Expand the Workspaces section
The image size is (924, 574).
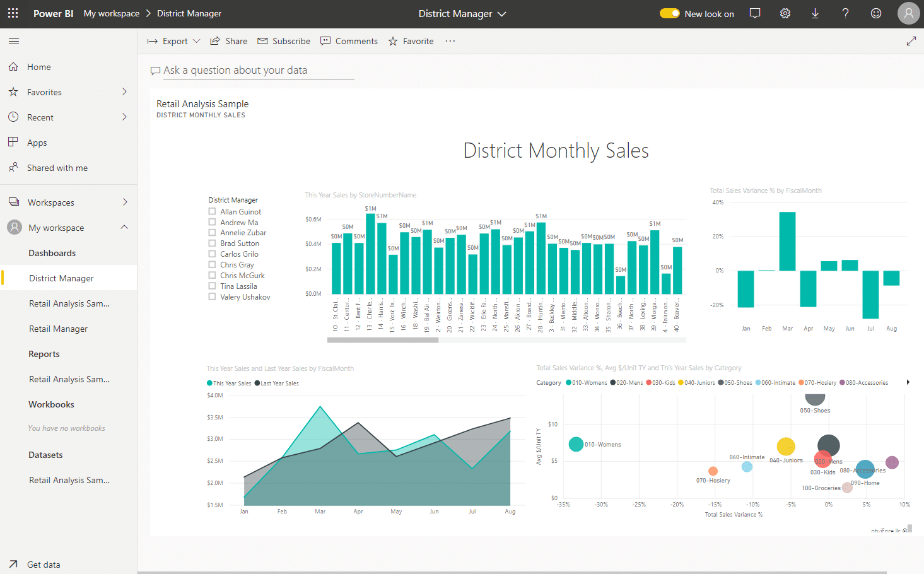coord(124,202)
